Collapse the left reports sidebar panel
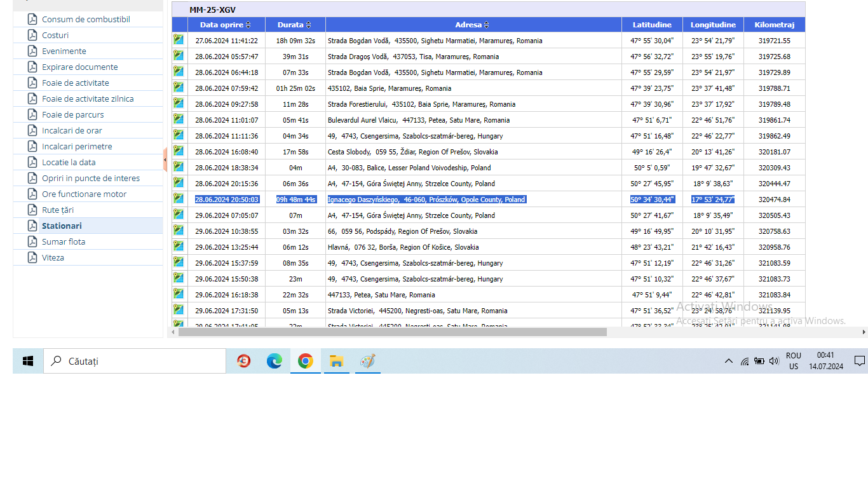This screenshot has width=868, height=488. [165, 160]
